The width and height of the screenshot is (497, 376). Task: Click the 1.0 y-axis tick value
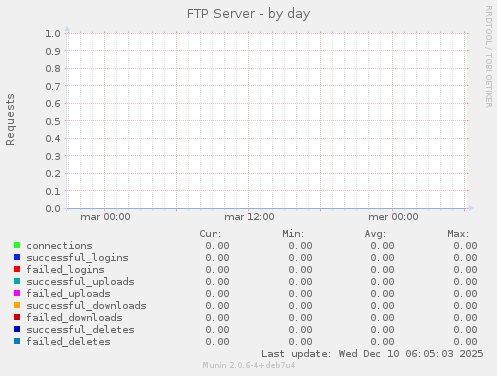tap(53, 34)
